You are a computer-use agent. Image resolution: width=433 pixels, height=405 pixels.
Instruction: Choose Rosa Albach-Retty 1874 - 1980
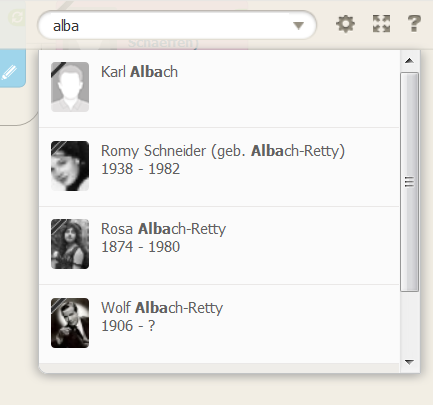[219, 246]
